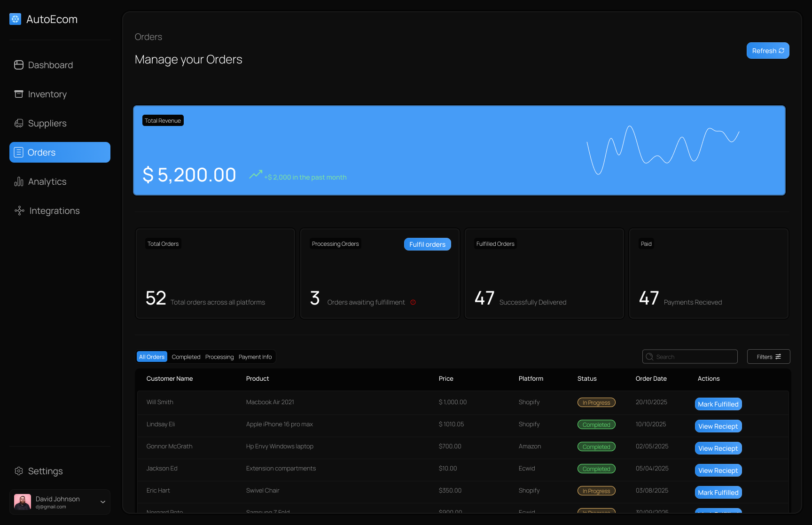Open Settings gear icon

coord(19,471)
